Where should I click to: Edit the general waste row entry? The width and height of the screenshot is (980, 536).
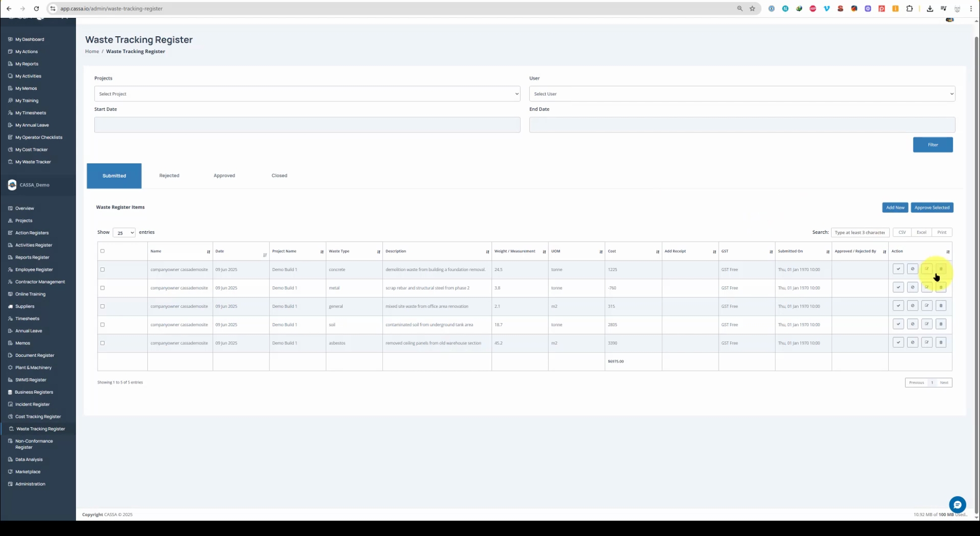coord(926,306)
